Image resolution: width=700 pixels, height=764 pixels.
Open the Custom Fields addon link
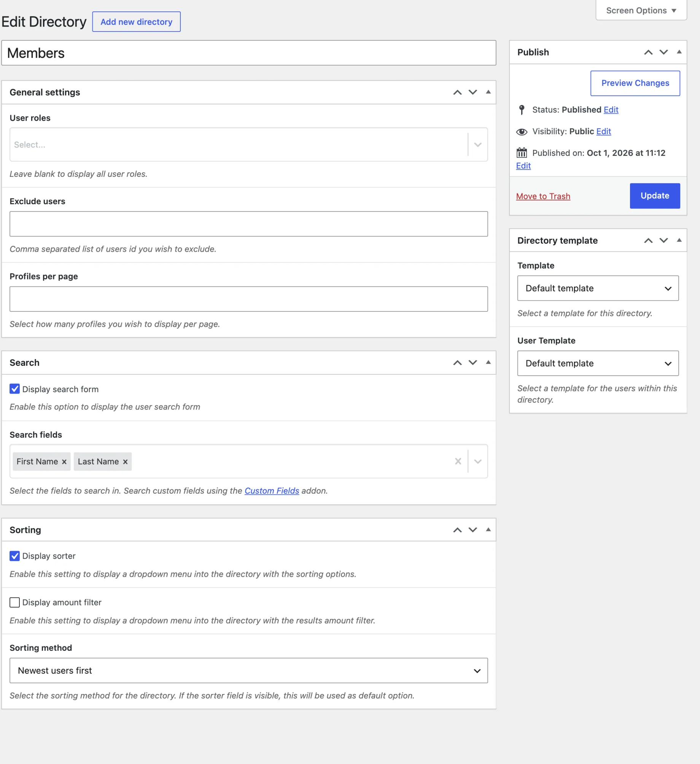272,491
